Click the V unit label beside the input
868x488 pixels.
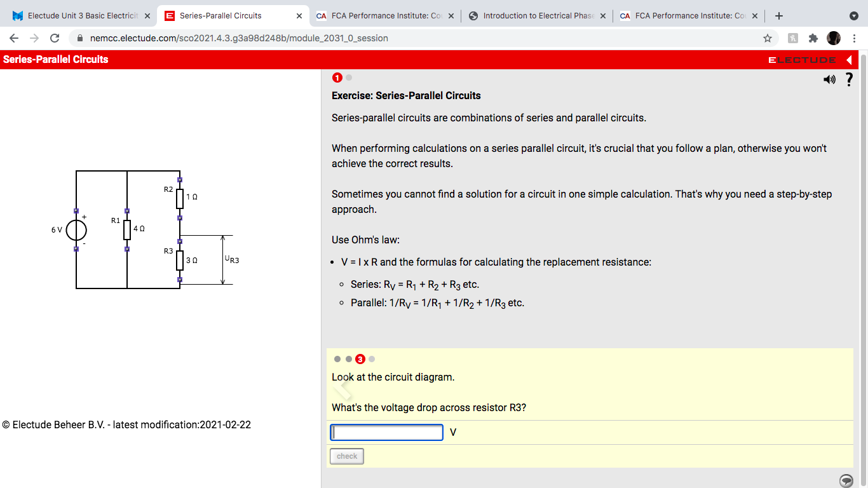coord(453,433)
